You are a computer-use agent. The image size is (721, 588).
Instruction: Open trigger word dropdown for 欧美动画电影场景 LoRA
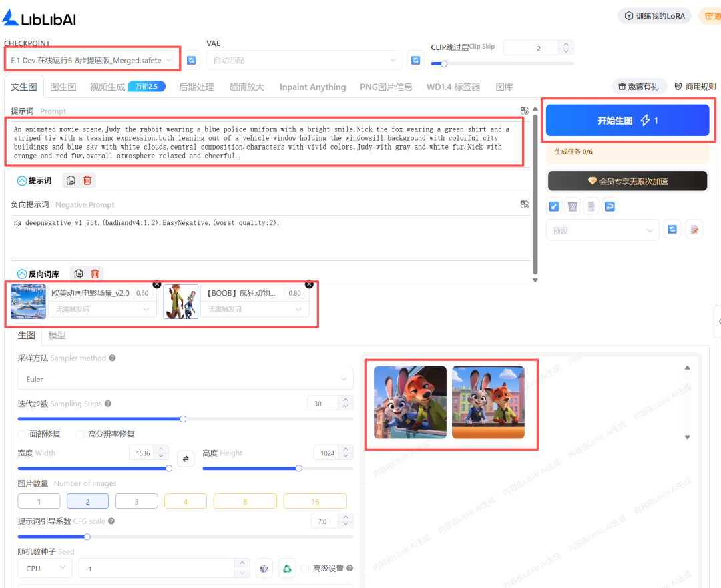tap(103, 309)
